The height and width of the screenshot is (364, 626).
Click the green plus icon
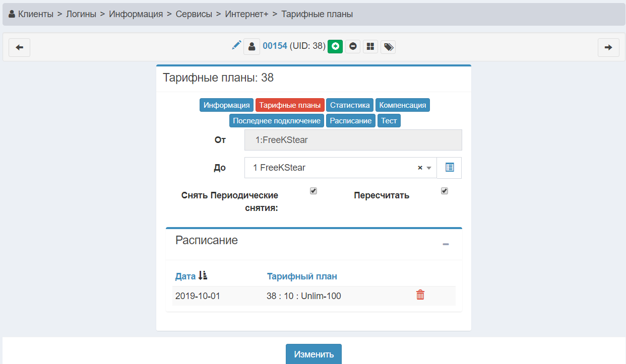point(335,46)
